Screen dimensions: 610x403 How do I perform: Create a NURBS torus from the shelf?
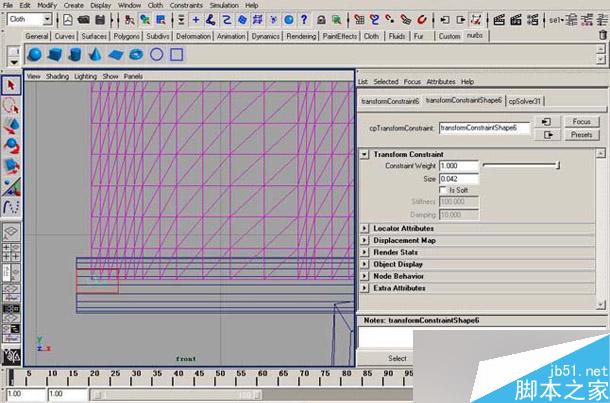(136, 54)
